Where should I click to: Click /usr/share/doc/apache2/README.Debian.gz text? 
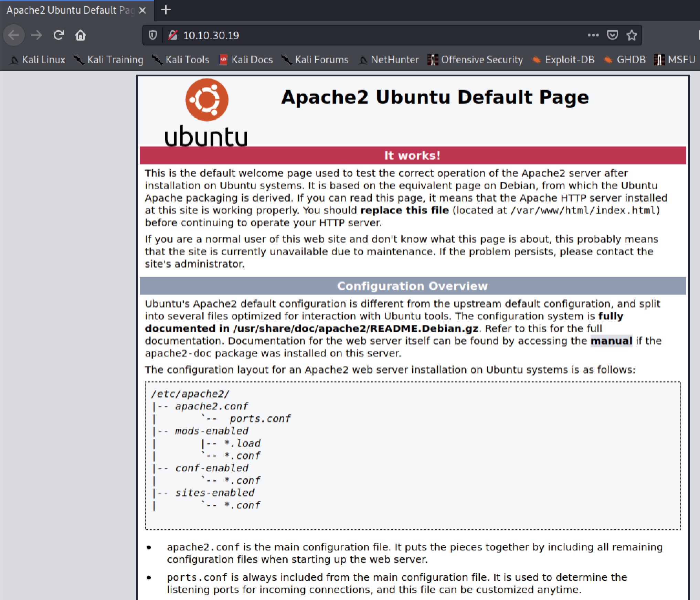point(356,329)
